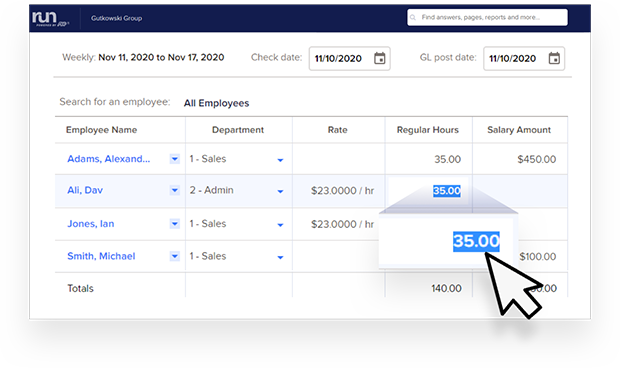Click the 140.00 total regular hours
The height and width of the screenshot is (368, 620).
pos(446,289)
